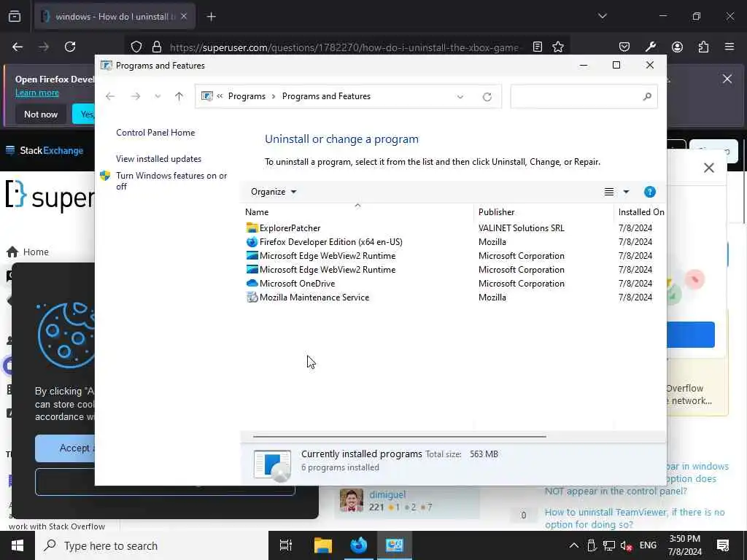Open a new Firefox tab
The height and width of the screenshot is (560, 747).
click(x=211, y=17)
